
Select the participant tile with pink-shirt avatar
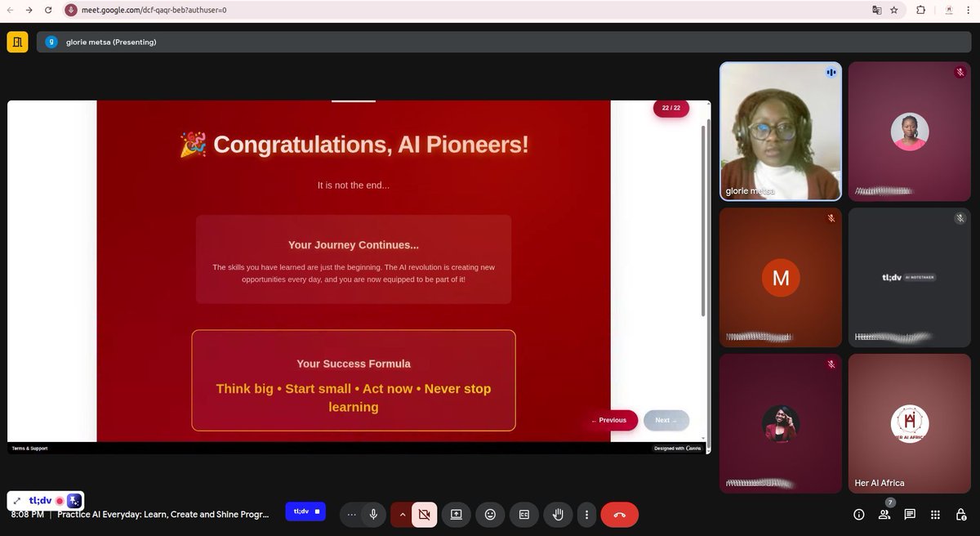point(909,131)
